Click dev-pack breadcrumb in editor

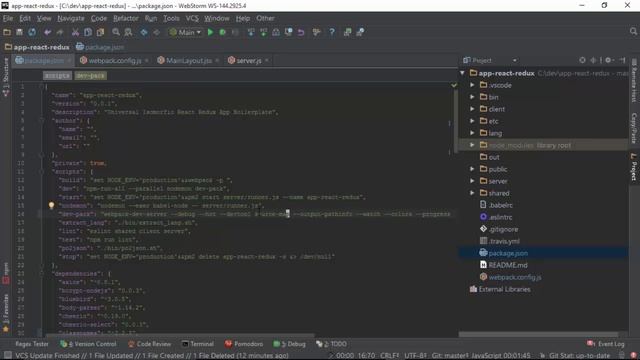(x=91, y=76)
